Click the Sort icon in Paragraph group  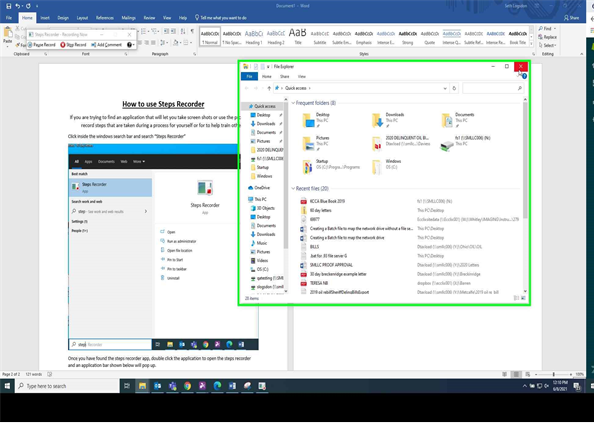[183, 31]
